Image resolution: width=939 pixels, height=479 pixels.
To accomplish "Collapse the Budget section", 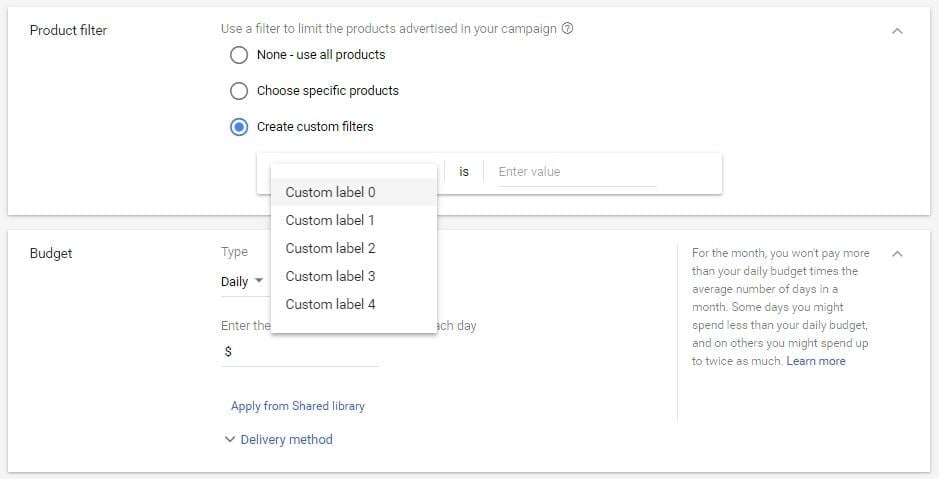I will [x=897, y=254].
